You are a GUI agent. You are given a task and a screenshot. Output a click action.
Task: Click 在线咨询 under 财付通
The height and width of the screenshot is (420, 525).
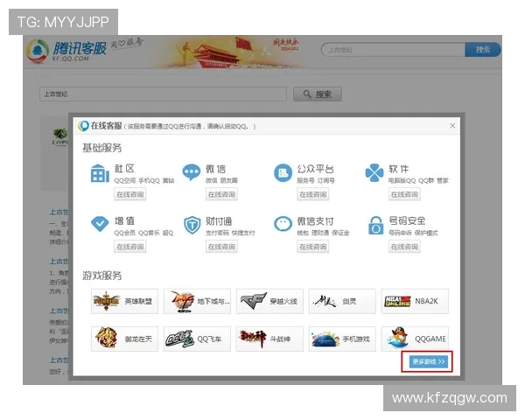pyautogui.click(x=221, y=247)
